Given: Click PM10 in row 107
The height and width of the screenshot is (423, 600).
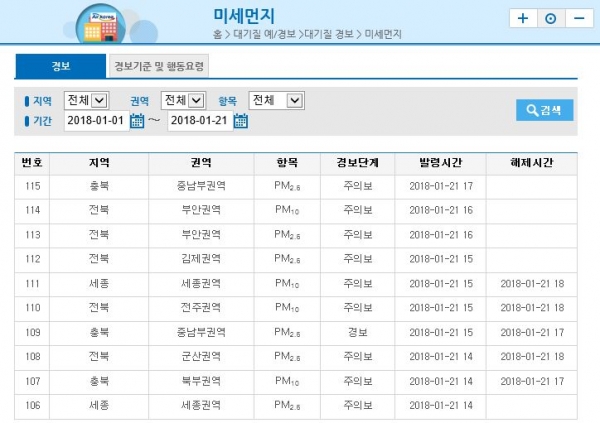Looking at the screenshot, I should tap(287, 381).
